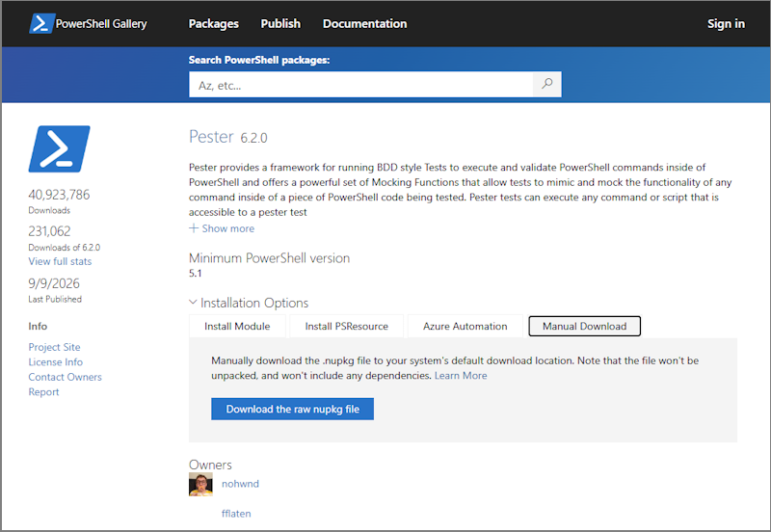Click the search magnifier button
The width and height of the screenshot is (771, 532).
click(x=546, y=84)
